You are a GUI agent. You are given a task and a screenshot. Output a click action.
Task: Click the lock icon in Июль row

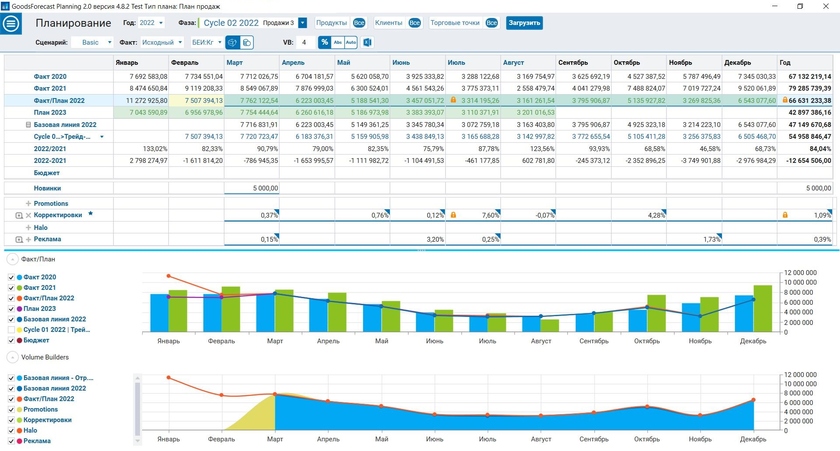[454, 101]
